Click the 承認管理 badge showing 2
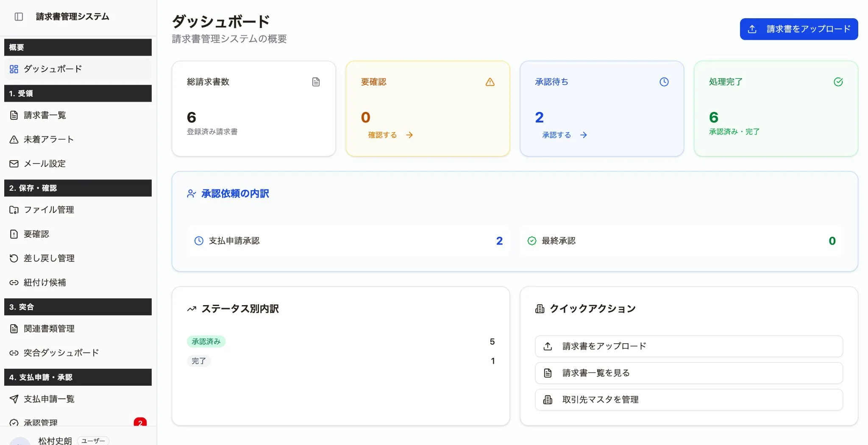 pos(140,422)
